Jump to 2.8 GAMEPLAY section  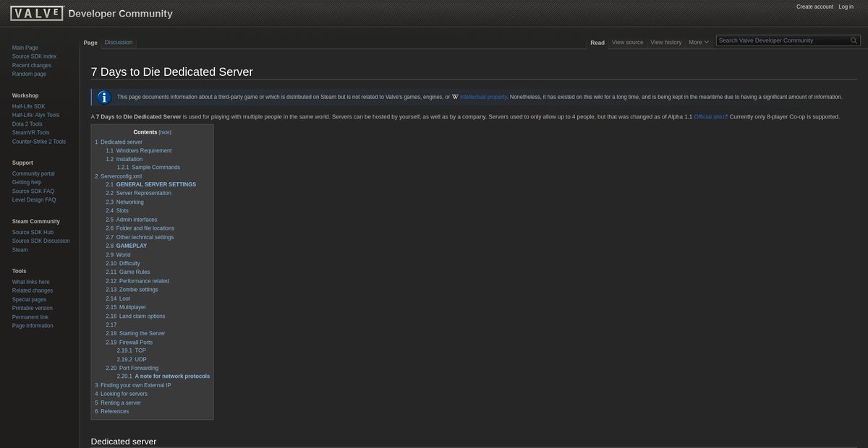pyautogui.click(x=127, y=246)
